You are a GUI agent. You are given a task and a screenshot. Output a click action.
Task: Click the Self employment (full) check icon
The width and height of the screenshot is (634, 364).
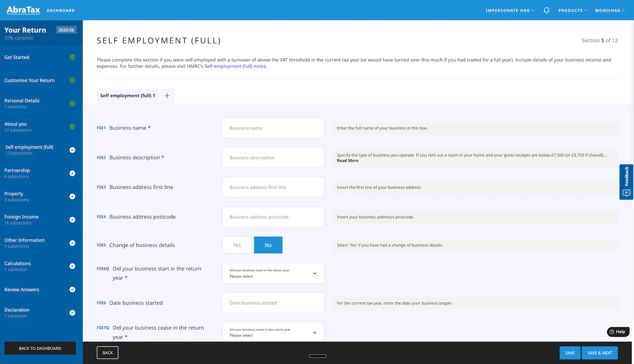[72, 150]
